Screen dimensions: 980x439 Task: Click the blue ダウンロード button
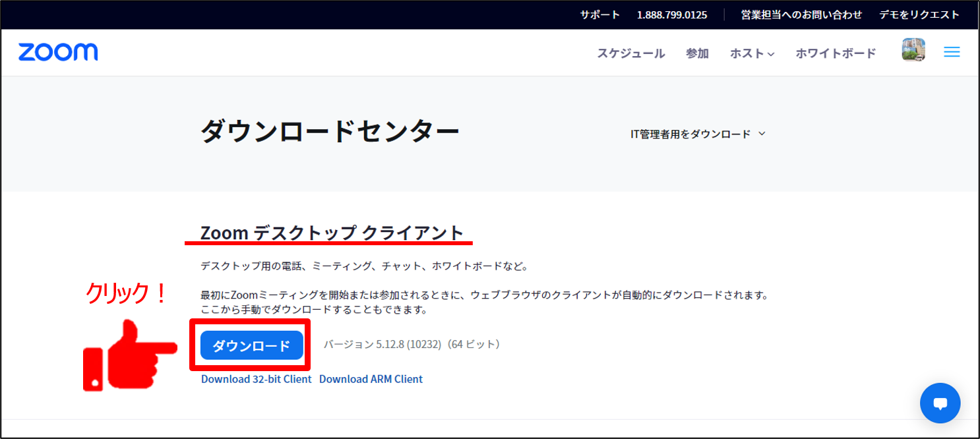[251, 345]
